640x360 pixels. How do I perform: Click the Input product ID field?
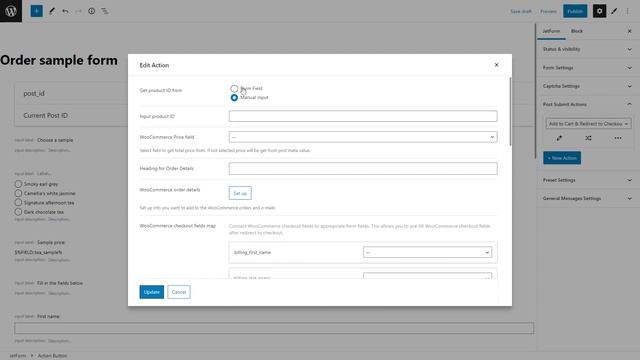[x=363, y=116]
